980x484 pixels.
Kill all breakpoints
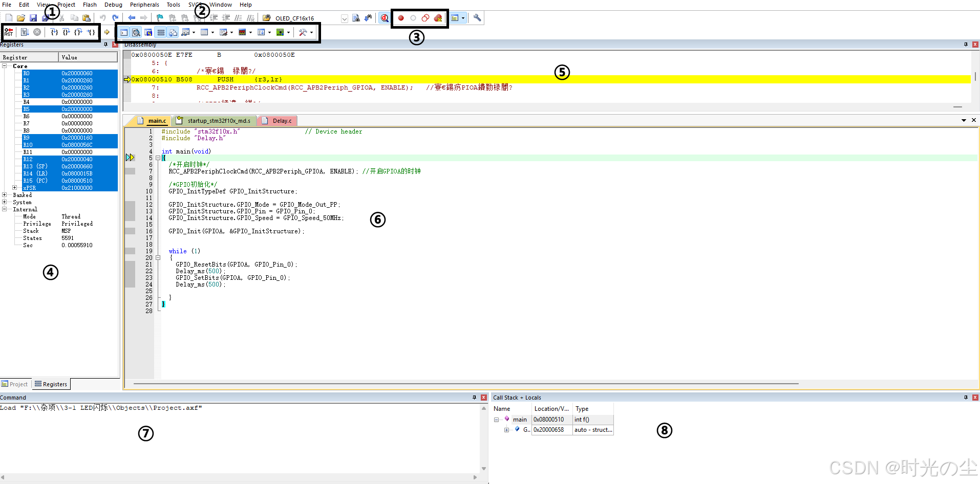tap(438, 18)
